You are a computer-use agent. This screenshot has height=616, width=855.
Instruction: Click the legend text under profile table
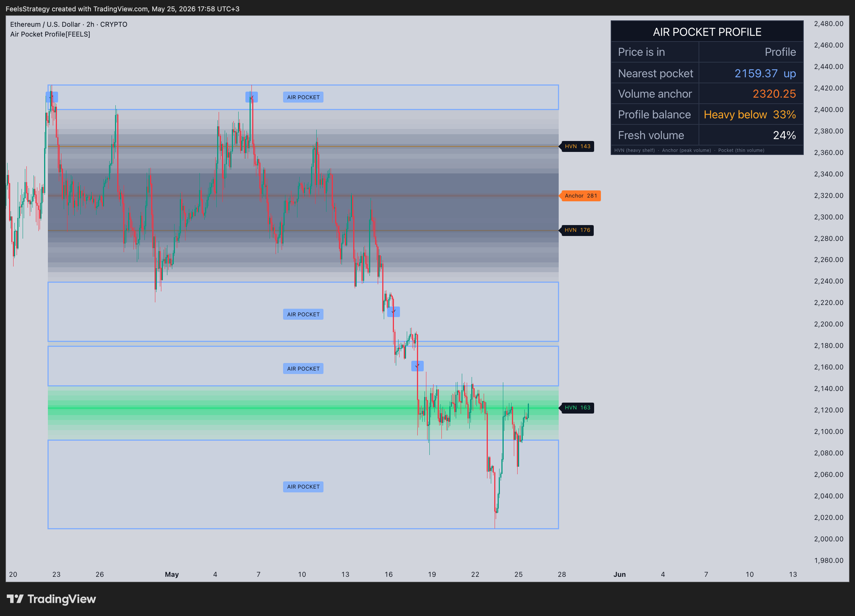point(689,150)
